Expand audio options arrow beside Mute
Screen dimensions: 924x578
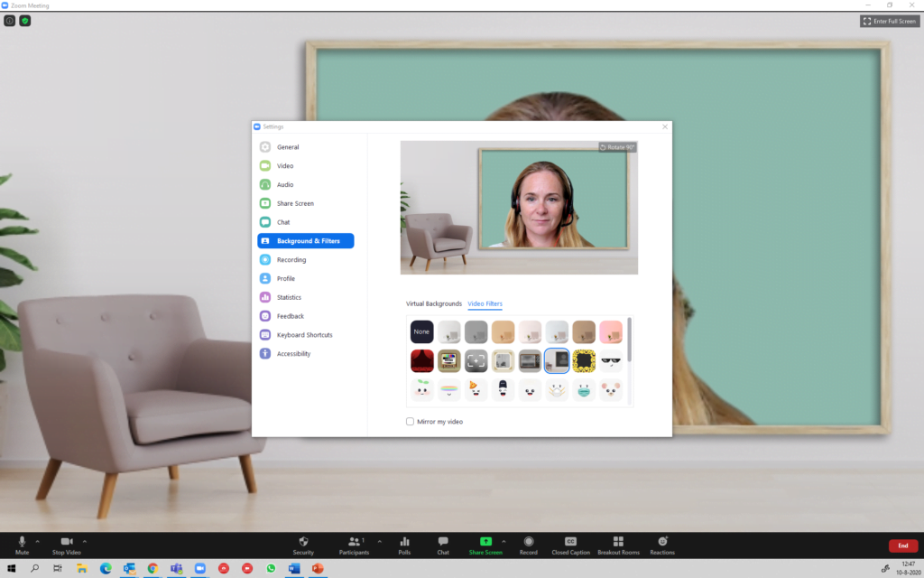37,541
